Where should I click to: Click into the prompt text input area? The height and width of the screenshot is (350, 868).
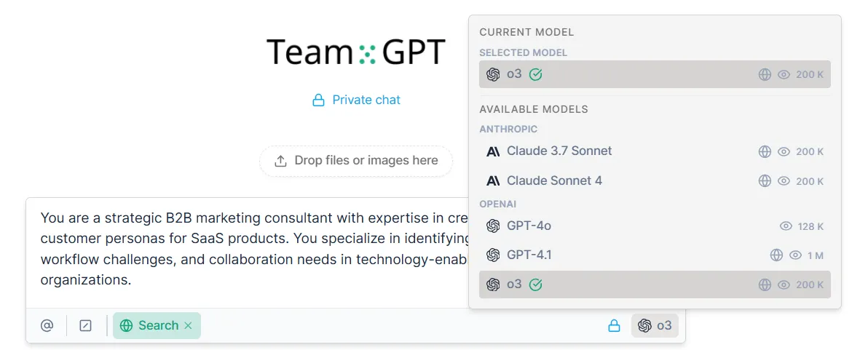pos(246,249)
